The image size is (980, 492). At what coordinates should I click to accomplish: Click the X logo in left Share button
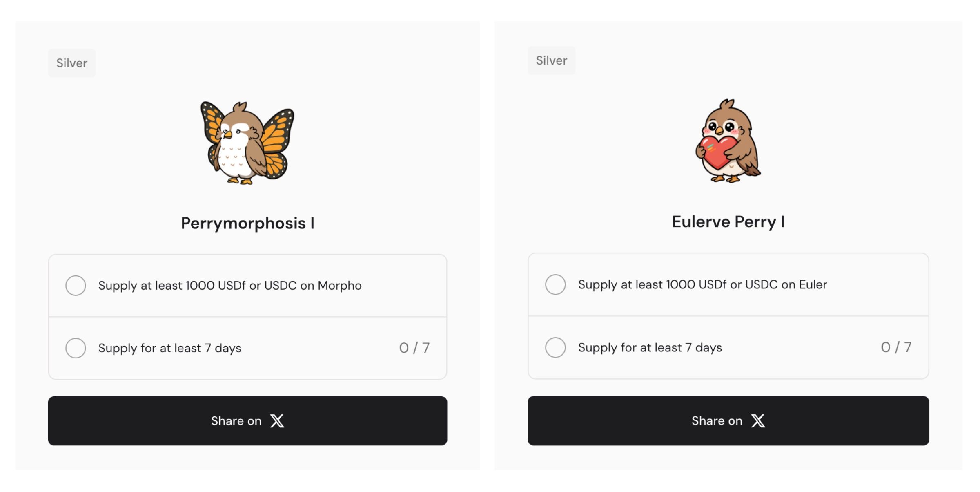coord(277,421)
